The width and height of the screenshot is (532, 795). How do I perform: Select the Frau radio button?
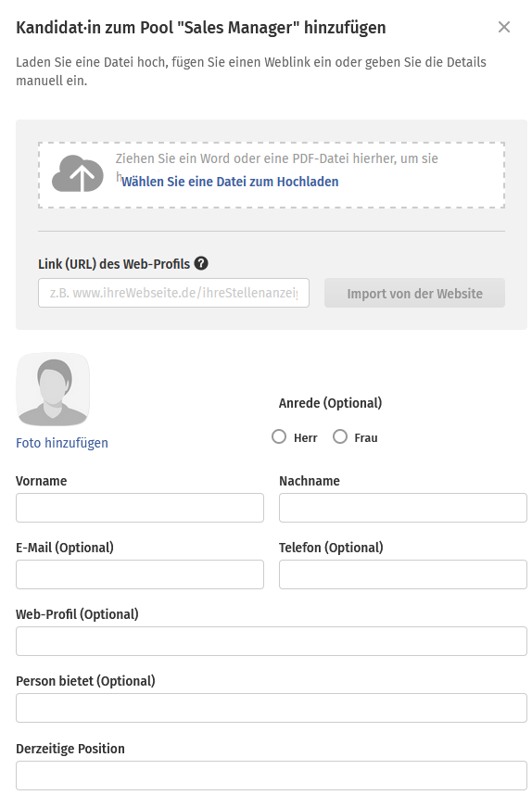(x=340, y=436)
